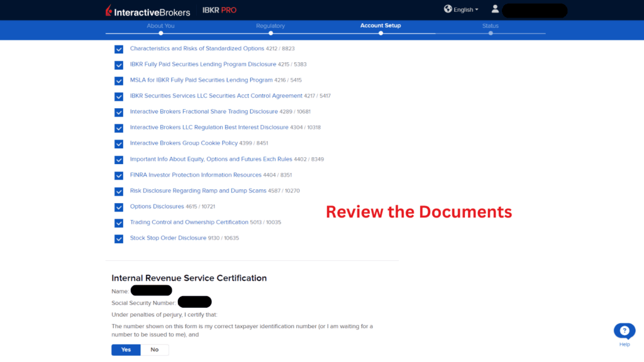The width and height of the screenshot is (644, 362).
Task: Click the redacted input field top right
Action: (x=535, y=10)
